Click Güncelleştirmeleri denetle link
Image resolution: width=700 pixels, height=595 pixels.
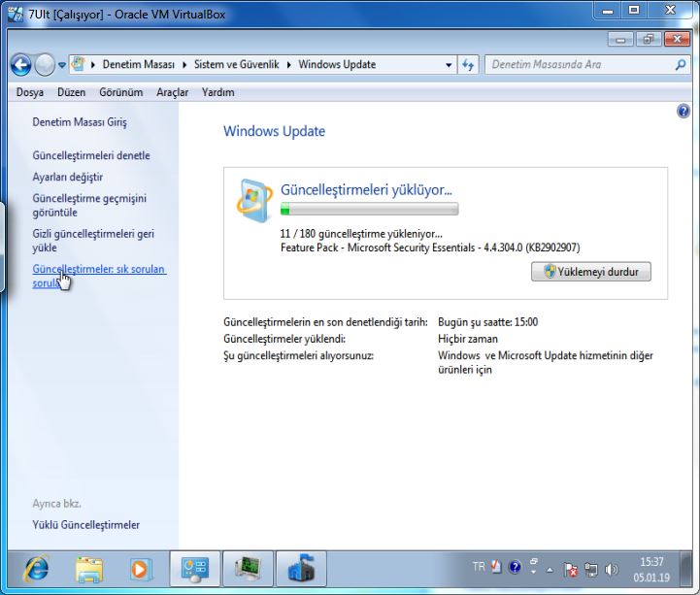[91, 155]
